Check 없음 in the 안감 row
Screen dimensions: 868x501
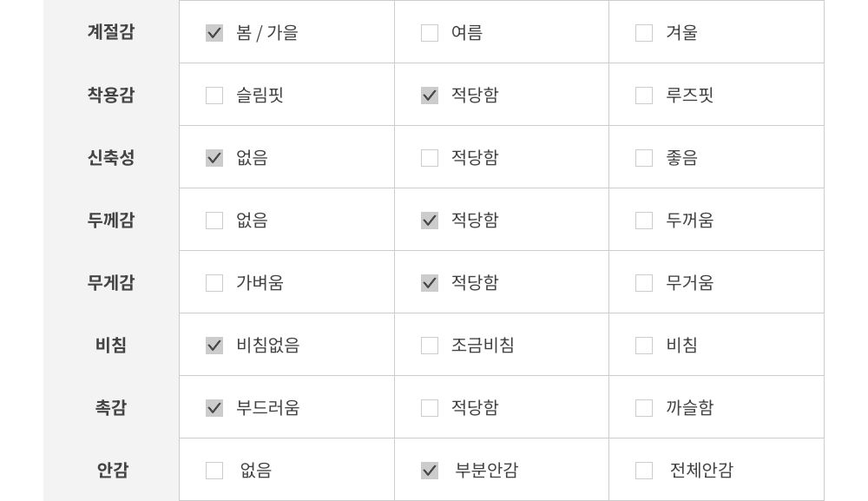(214, 471)
